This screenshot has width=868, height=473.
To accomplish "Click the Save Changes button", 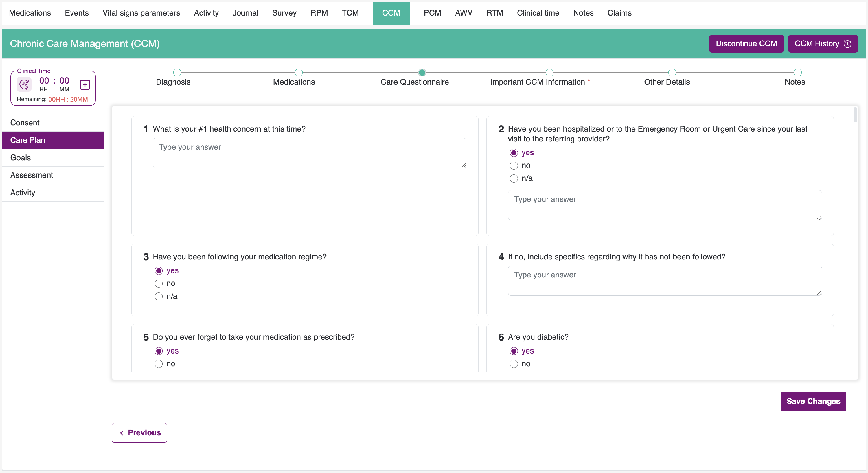I will coord(813,401).
